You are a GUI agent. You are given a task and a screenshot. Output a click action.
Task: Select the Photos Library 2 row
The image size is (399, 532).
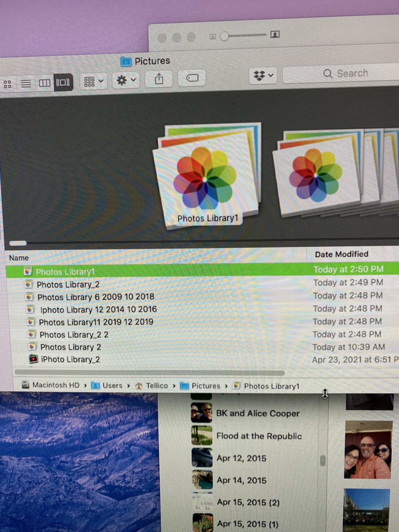coord(202,347)
